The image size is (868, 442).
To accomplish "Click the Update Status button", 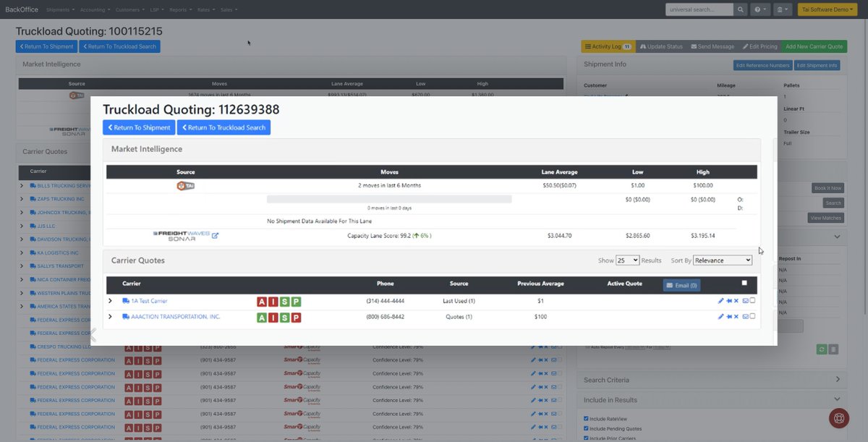I will 661,46.
